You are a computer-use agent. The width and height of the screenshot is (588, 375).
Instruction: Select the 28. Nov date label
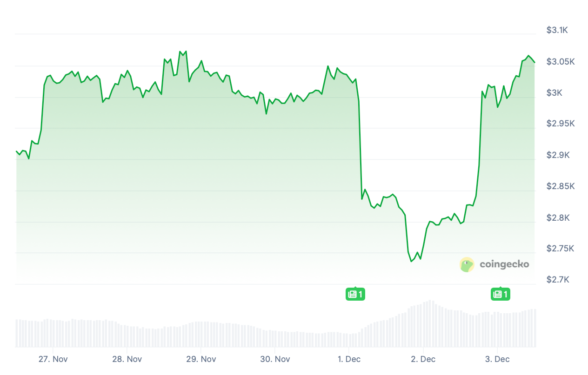pyautogui.click(x=127, y=359)
